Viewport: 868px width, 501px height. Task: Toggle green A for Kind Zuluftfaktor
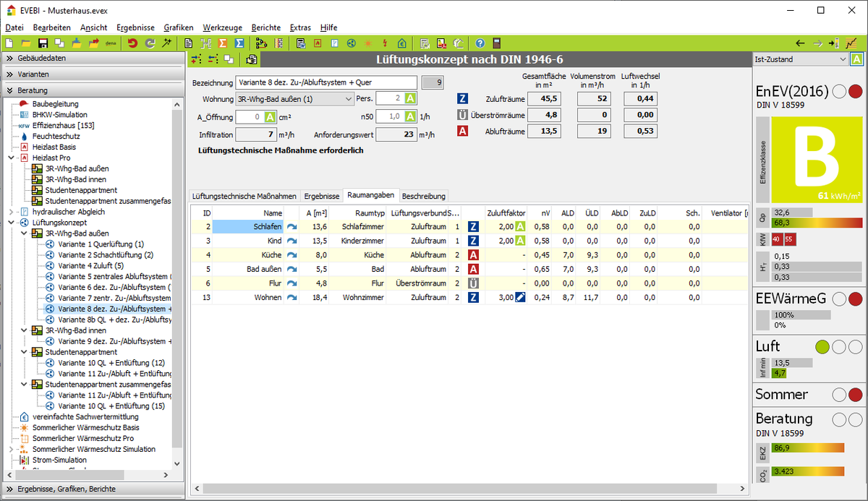[x=520, y=241]
